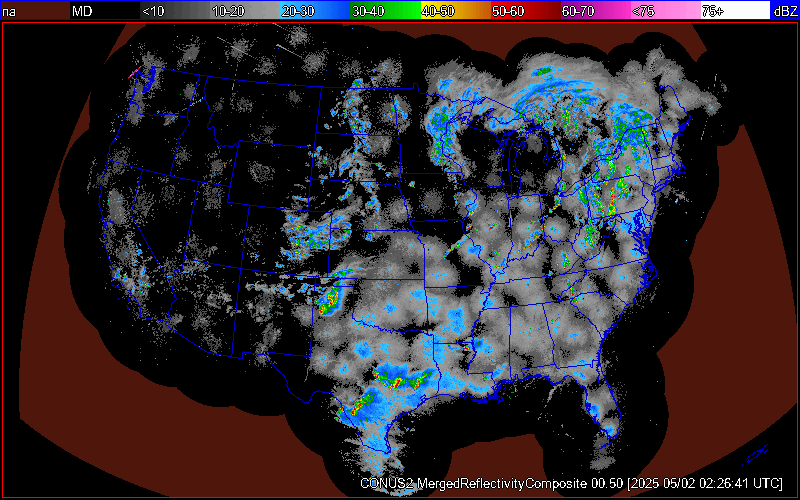Click the 'MD' legend segment
Screen dimensions: 800x500
click(x=105, y=10)
